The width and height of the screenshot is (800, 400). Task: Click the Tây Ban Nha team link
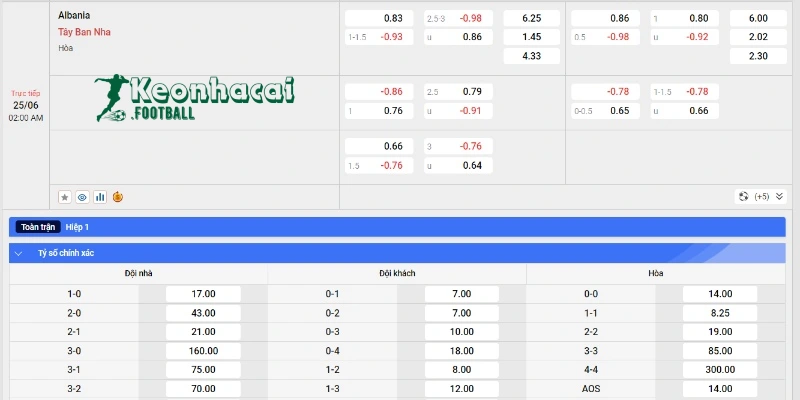pos(84,32)
